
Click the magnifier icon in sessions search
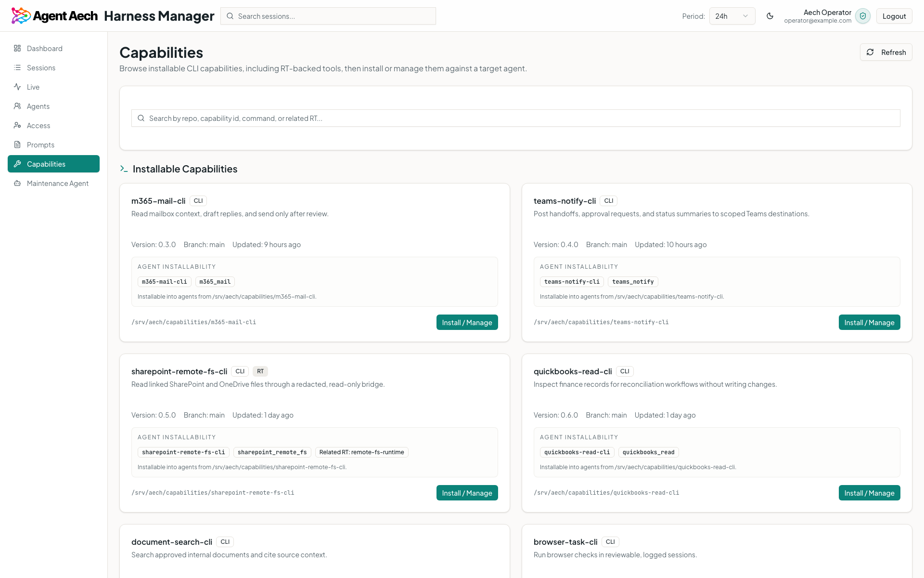(230, 16)
